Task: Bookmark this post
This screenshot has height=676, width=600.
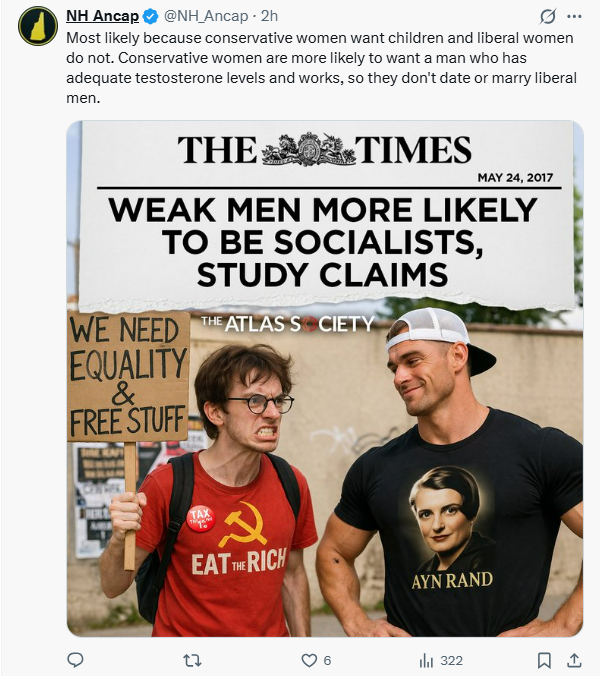Action: pyautogui.click(x=544, y=660)
